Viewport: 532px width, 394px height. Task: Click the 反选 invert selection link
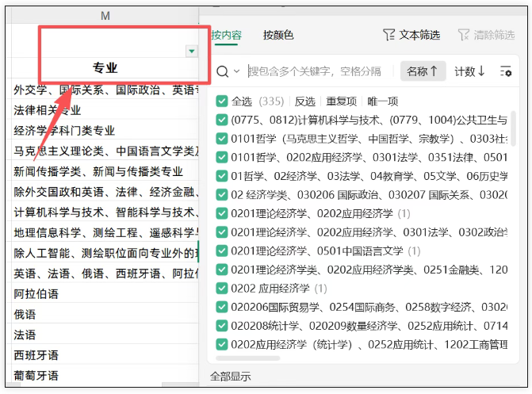[x=304, y=101]
